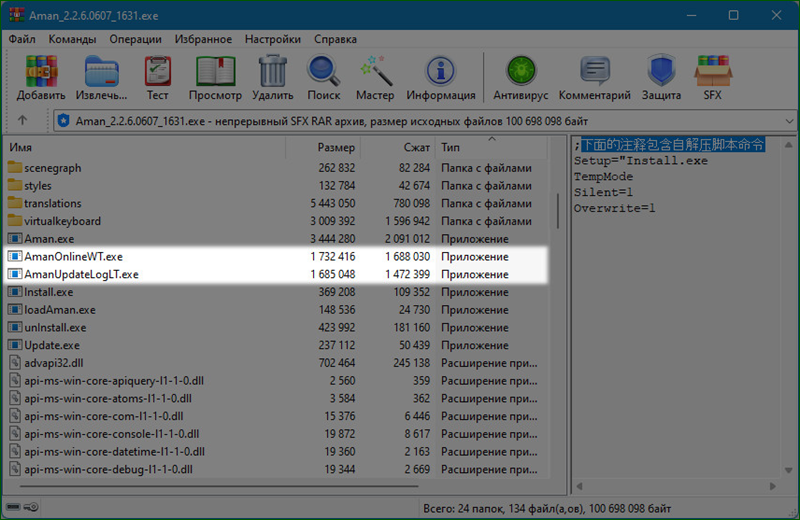800x520 pixels.
Task: Click the drive icon in status bar
Action: [13, 507]
